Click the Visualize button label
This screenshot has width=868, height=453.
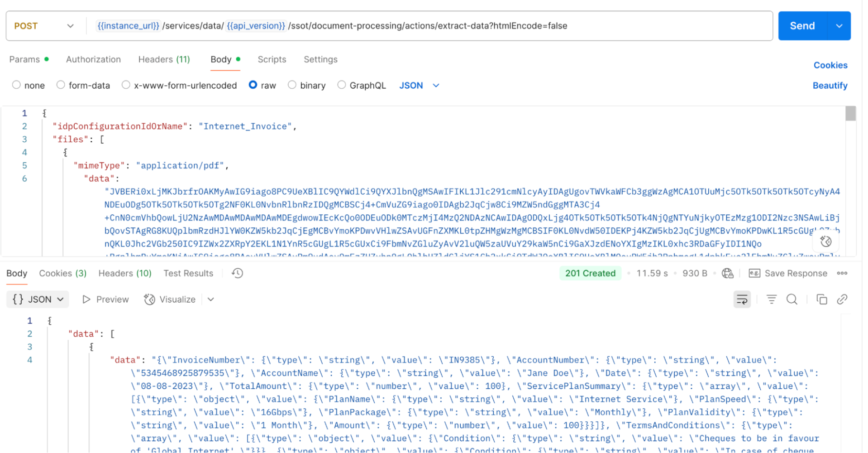[x=177, y=300]
